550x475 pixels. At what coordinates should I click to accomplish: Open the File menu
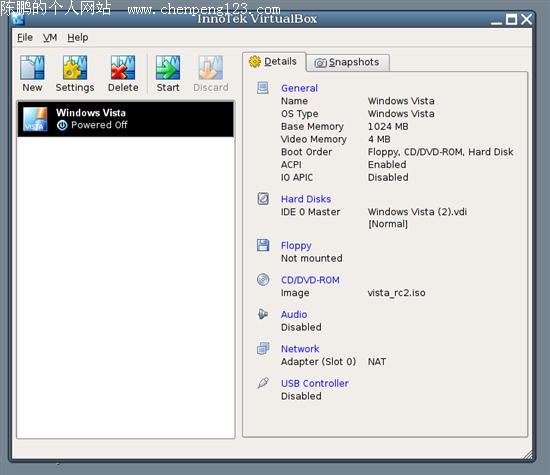(25, 37)
